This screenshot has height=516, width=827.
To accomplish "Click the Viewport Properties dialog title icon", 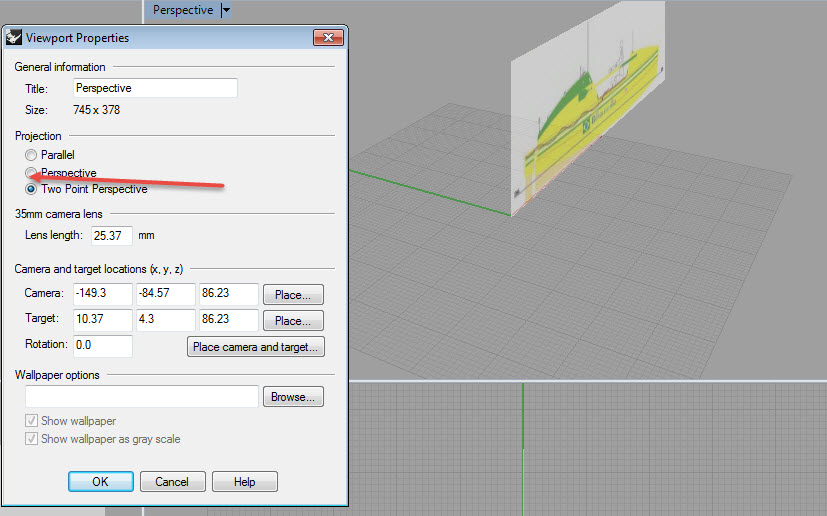I will [x=15, y=38].
